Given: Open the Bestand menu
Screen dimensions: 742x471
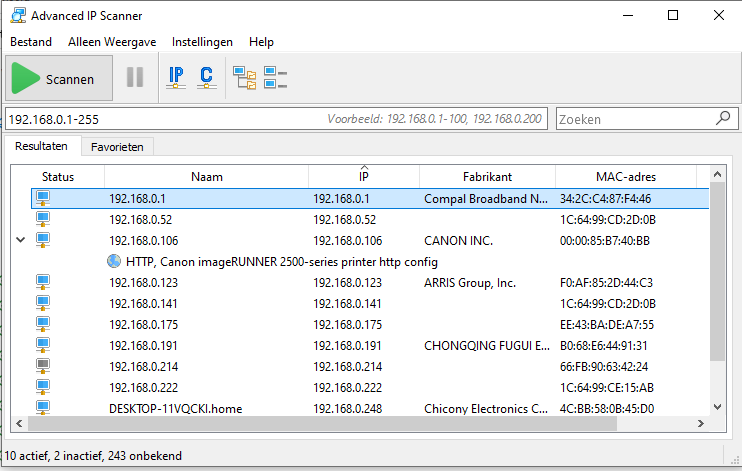Looking at the screenshot, I should click(31, 42).
